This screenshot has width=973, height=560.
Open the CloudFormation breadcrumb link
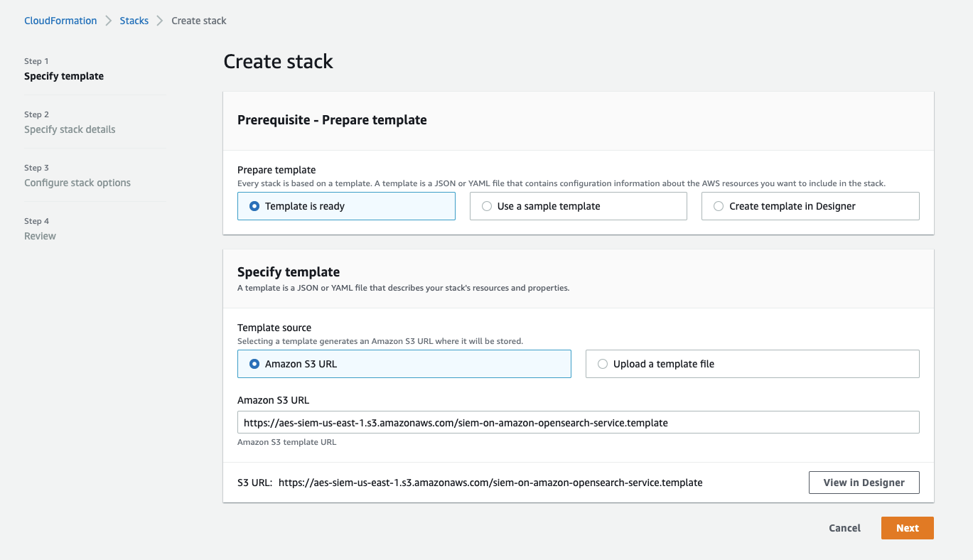[60, 21]
